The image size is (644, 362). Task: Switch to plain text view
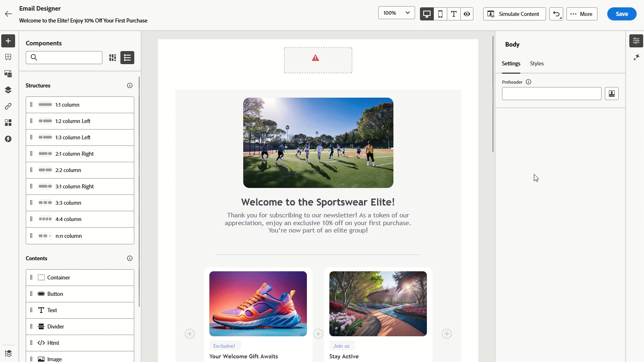tap(454, 14)
